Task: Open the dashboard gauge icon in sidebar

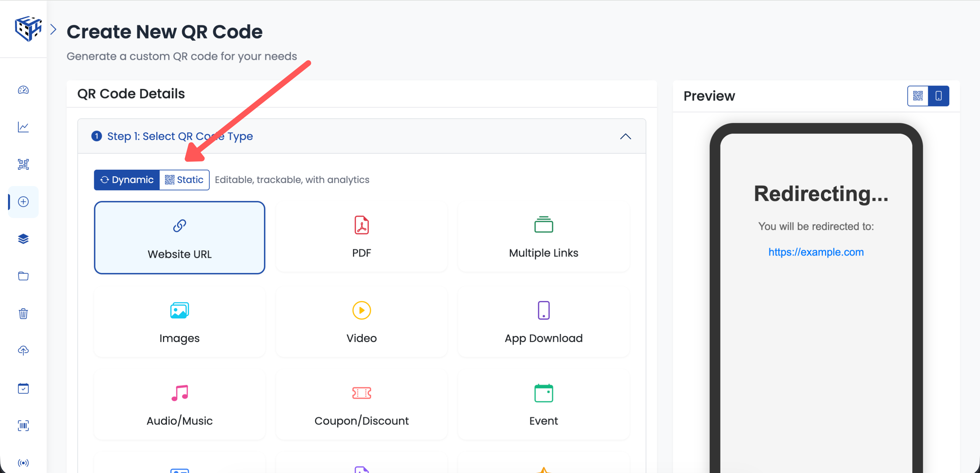Action: coord(23,90)
